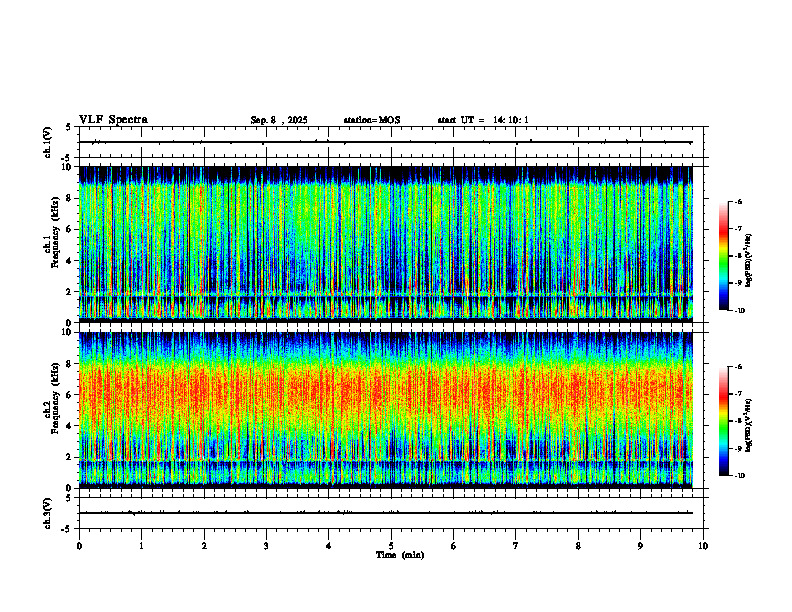The width and height of the screenshot is (792, 612).
Task: Click the '5' tick on ch.1(V) axis
Action: coord(69,127)
